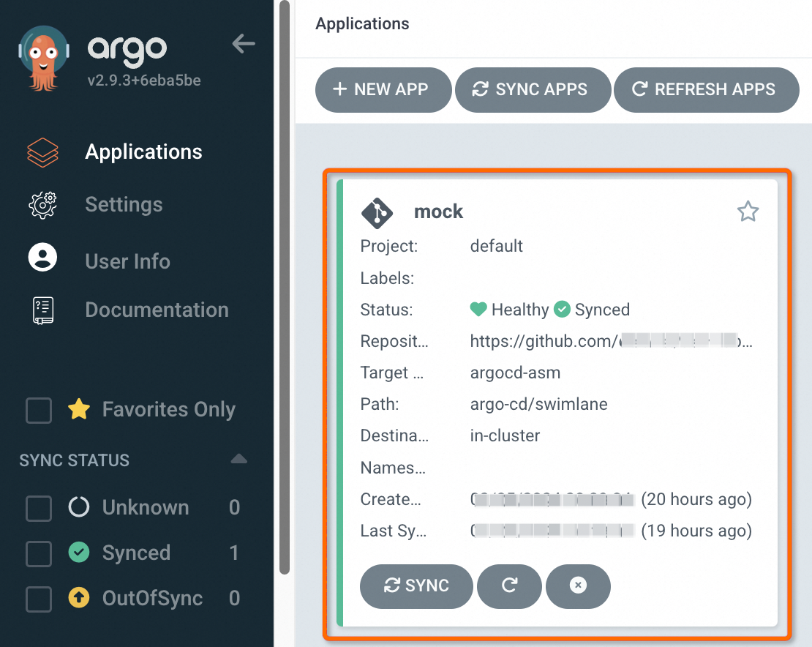Viewport: 812px width, 647px height.
Task: Click the 'argocd-asm' target value
Action: click(515, 373)
